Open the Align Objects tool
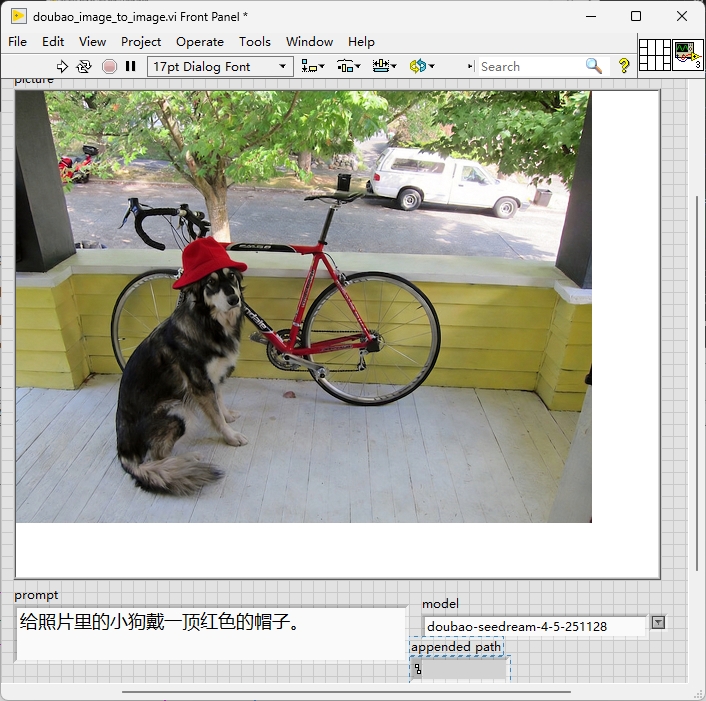Viewport: 706px width, 701px height. click(312, 66)
